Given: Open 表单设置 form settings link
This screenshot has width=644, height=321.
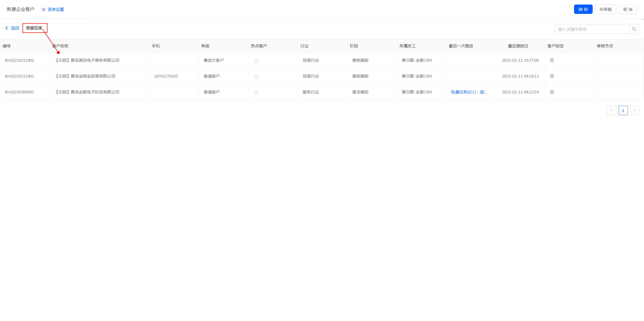Looking at the screenshot, I should [56, 10].
